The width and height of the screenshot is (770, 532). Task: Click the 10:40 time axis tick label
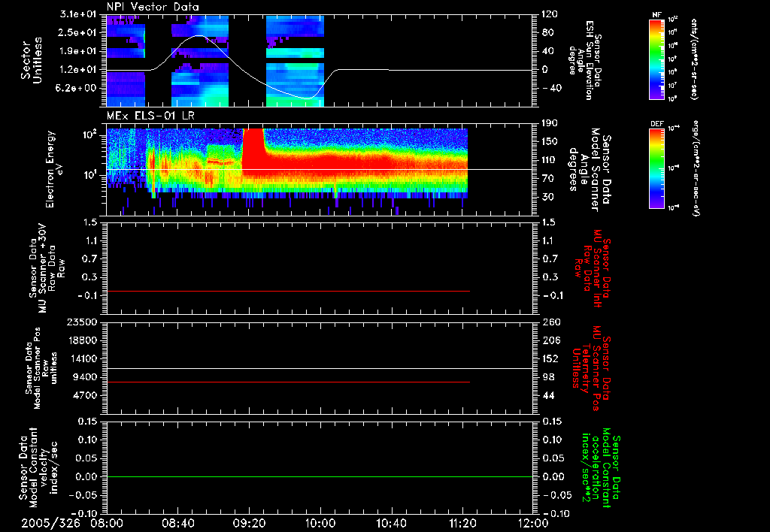(392, 522)
